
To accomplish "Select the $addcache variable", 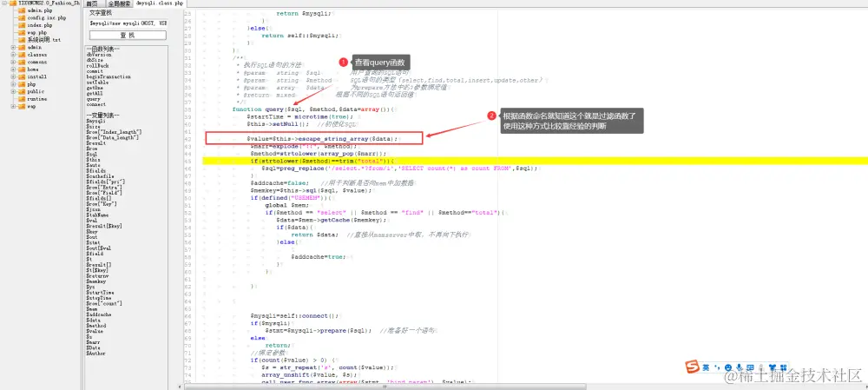I will (x=99, y=314).
